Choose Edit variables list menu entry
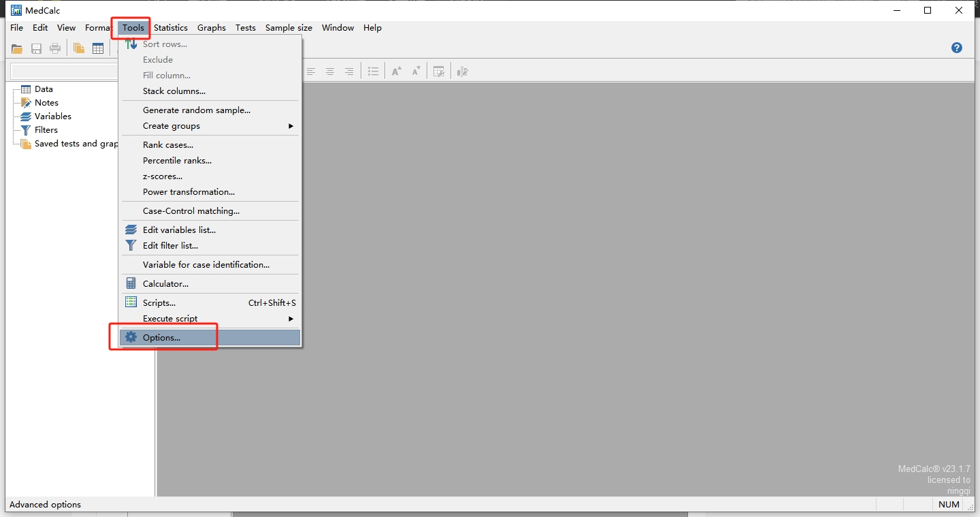 tap(210, 230)
